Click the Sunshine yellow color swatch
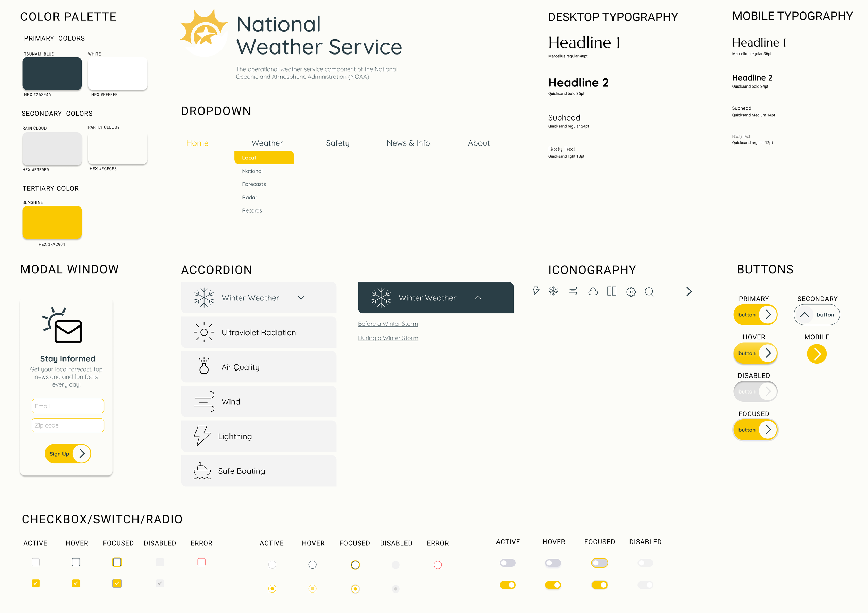The width and height of the screenshot is (868, 613). click(x=52, y=222)
